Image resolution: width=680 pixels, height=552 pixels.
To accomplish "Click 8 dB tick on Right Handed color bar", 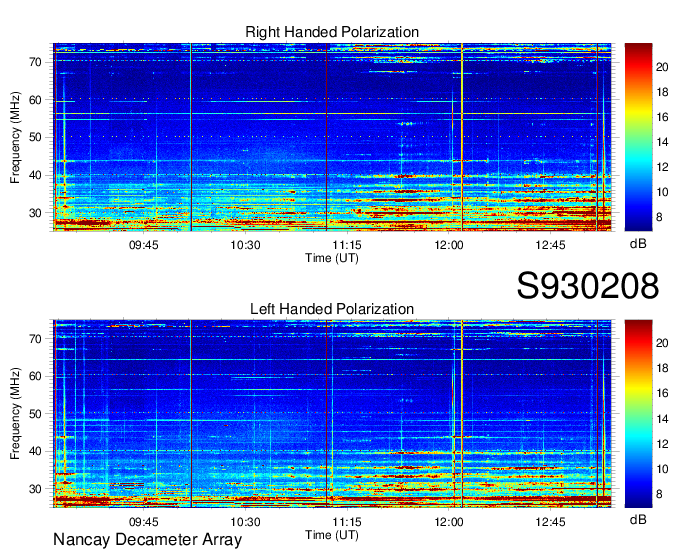I will [x=659, y=218].
